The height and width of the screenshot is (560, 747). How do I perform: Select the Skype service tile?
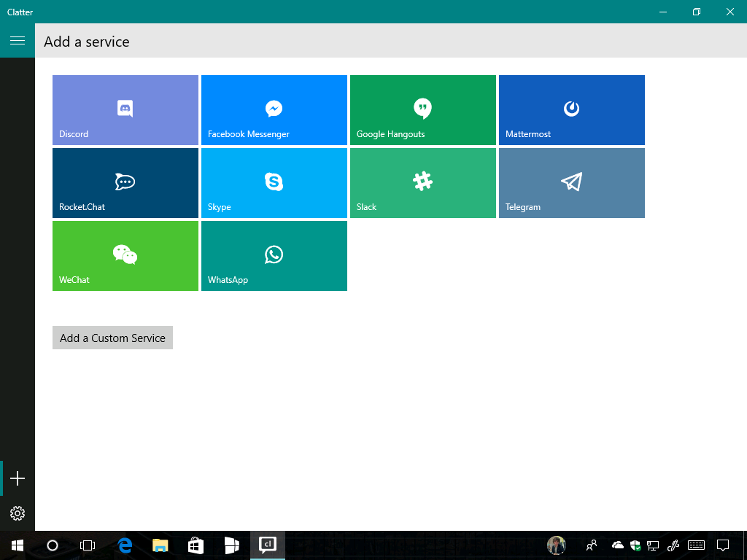274,183
